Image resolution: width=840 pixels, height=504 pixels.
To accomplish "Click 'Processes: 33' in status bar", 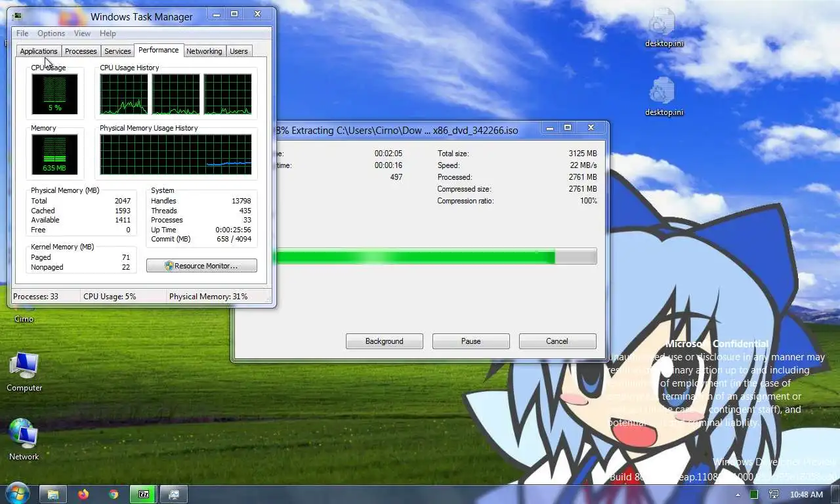I will [36, 297].
